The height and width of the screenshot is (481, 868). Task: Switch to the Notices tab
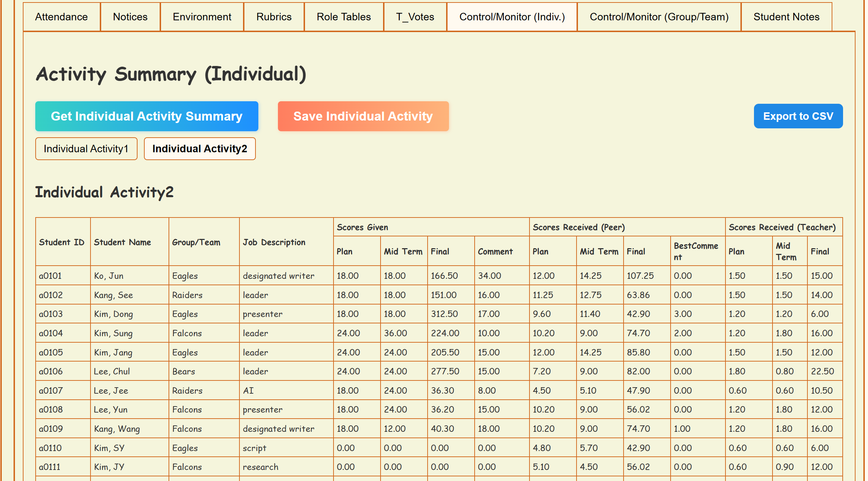[130, 17]
